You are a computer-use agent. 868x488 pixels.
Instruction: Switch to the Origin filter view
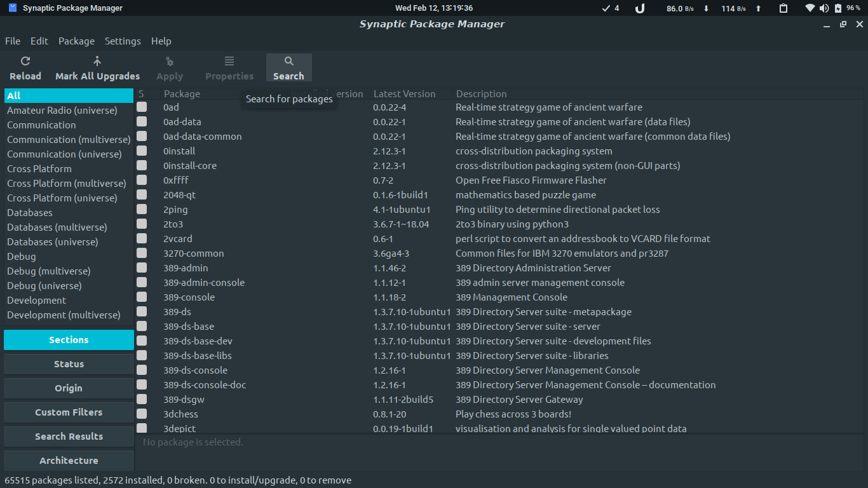69,388
